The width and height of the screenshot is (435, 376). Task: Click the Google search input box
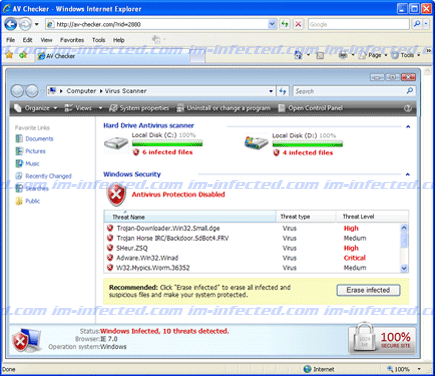tap(359, 24)
